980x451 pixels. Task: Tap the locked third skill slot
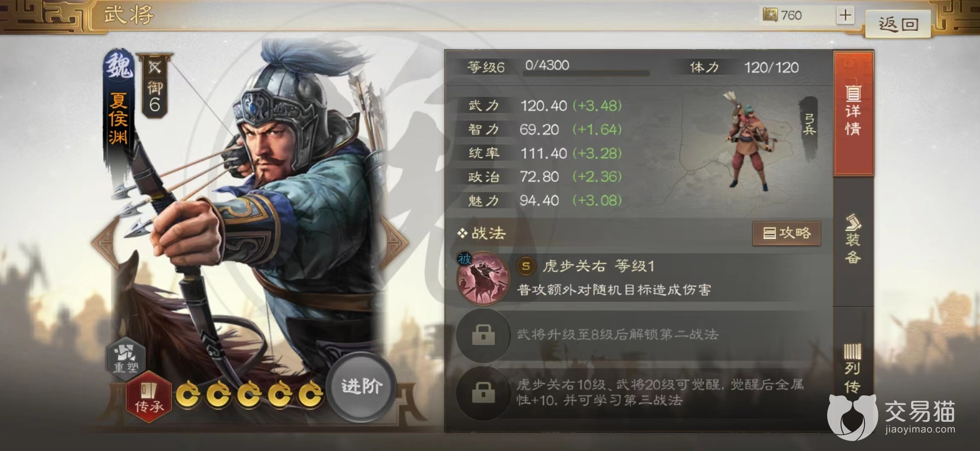tap(484, 392)
